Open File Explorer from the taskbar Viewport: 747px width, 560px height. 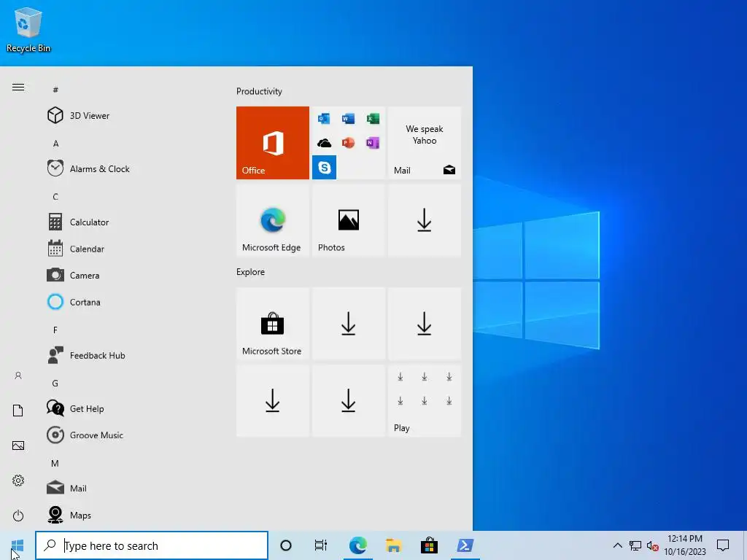(393, 545)
